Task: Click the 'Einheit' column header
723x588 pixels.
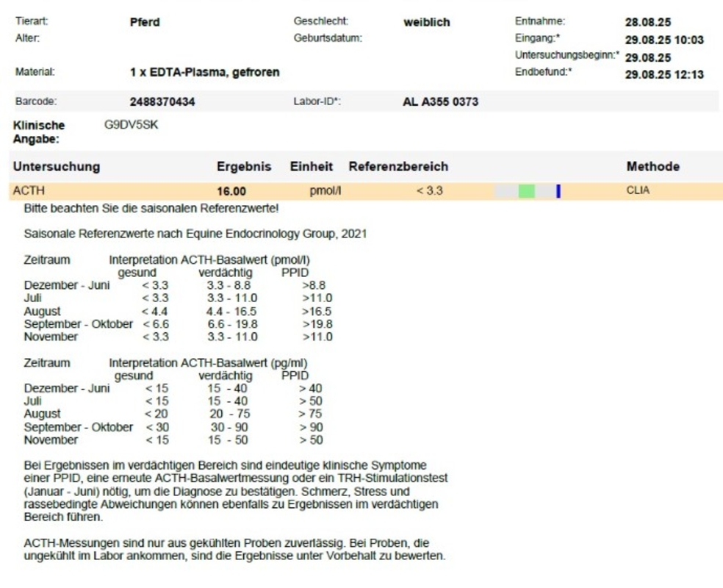Action: 312,167
